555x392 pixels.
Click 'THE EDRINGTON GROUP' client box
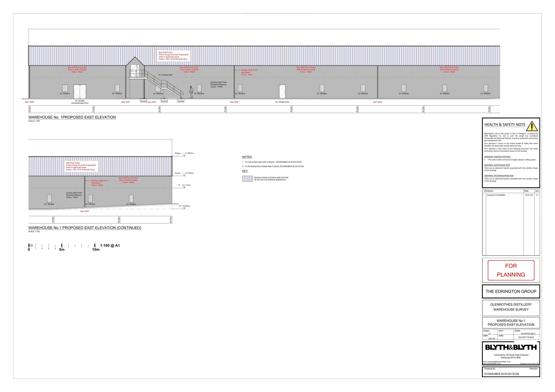[511, 291]
